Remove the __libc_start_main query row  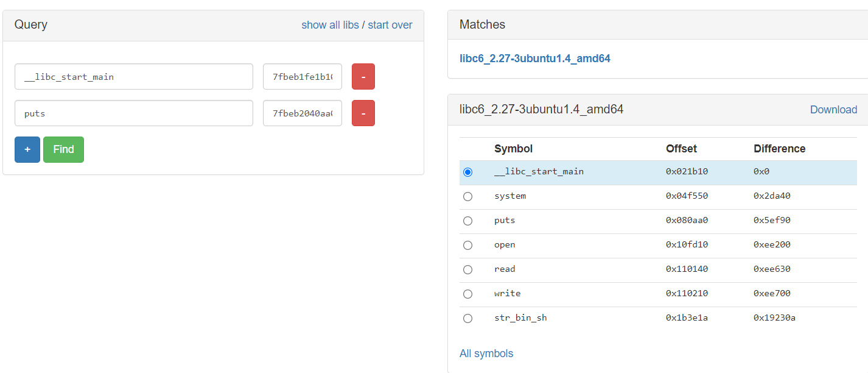[x=363, y=77]
